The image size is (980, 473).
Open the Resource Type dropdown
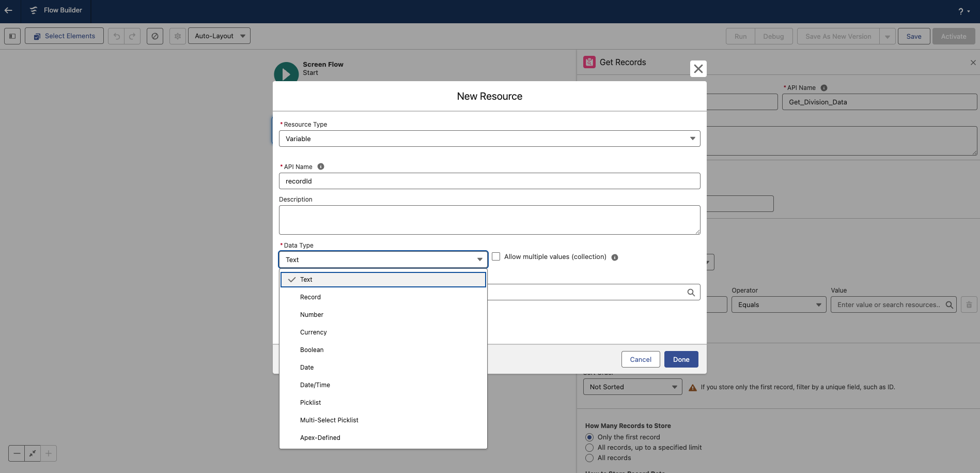click(489, 139)
